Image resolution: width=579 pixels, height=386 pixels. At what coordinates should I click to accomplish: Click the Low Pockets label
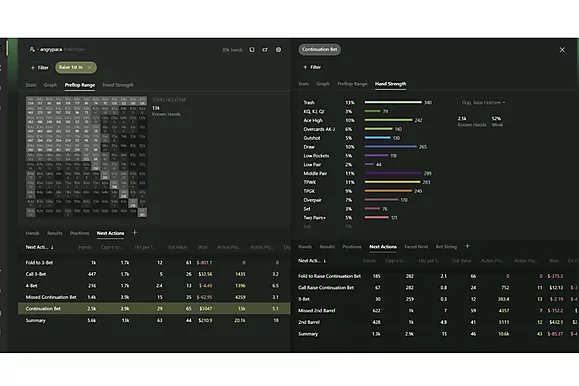316,156
